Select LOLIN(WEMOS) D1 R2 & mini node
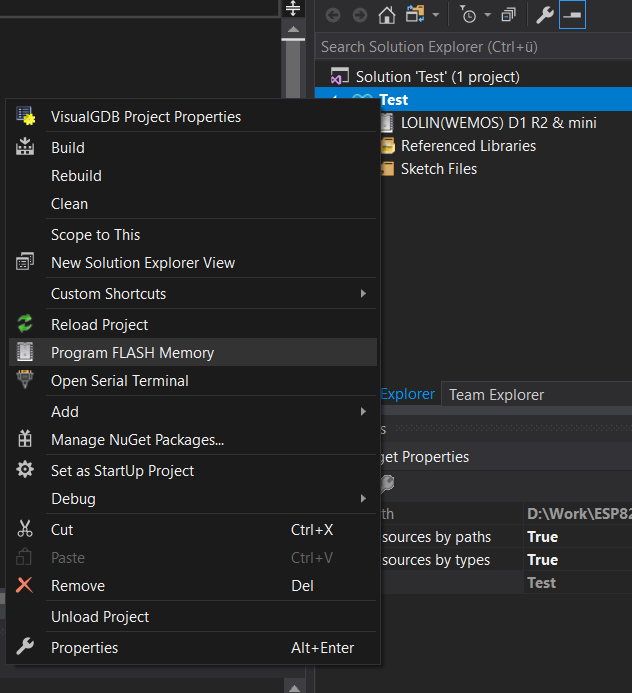The width and height of the screenshot is (632, 693). [499, 123]
